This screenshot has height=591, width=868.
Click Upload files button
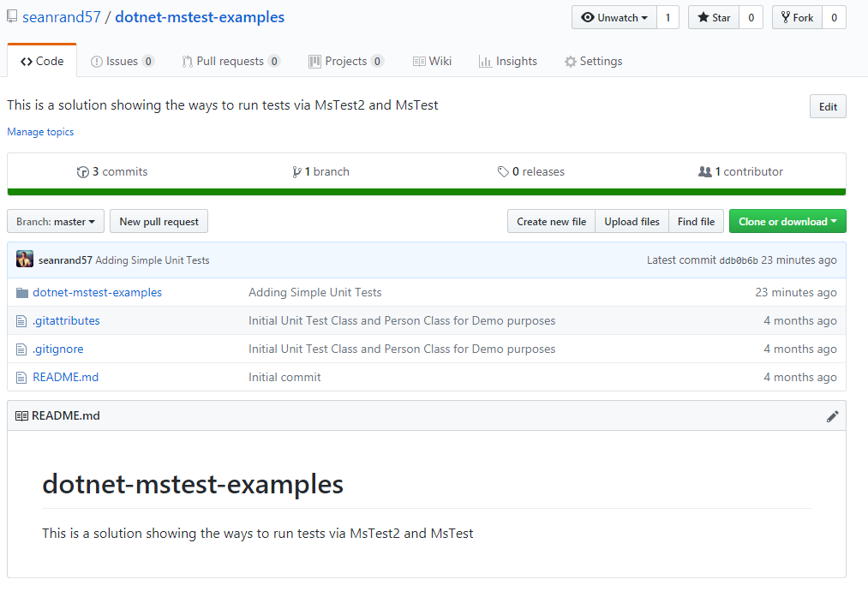pyautogui.click(x=632, y=221)
